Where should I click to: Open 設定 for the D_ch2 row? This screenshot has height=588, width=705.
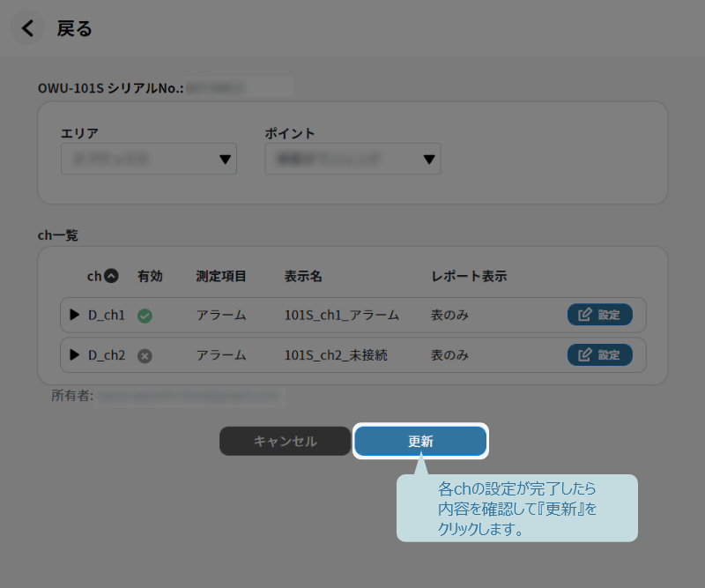[x=600, y=355]
